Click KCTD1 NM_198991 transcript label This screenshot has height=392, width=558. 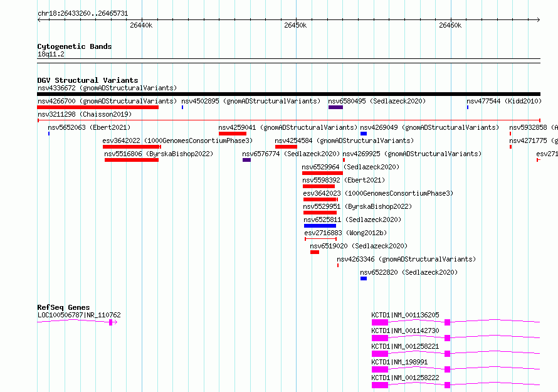[398, 362]
